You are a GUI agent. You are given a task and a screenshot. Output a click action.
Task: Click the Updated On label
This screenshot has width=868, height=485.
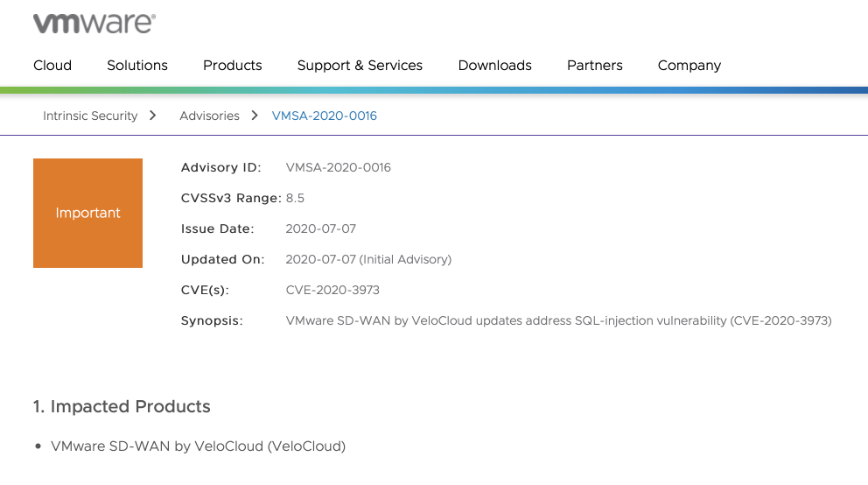click(222, 260)
